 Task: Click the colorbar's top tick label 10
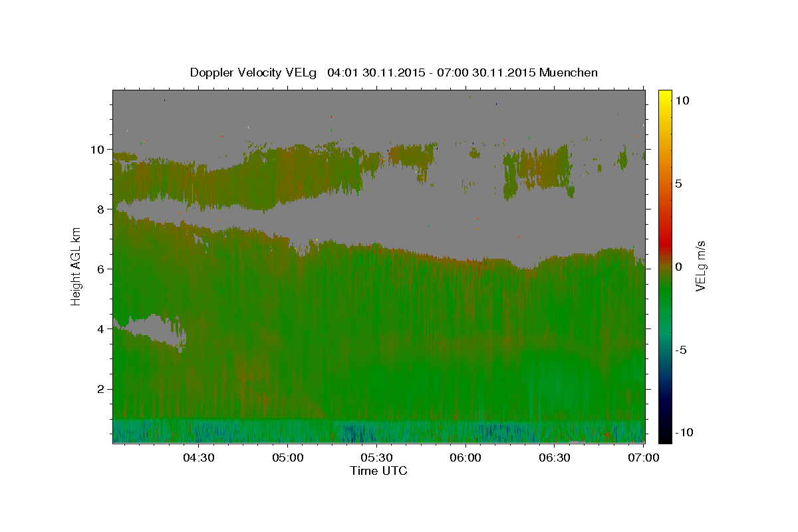pos(682,100)
